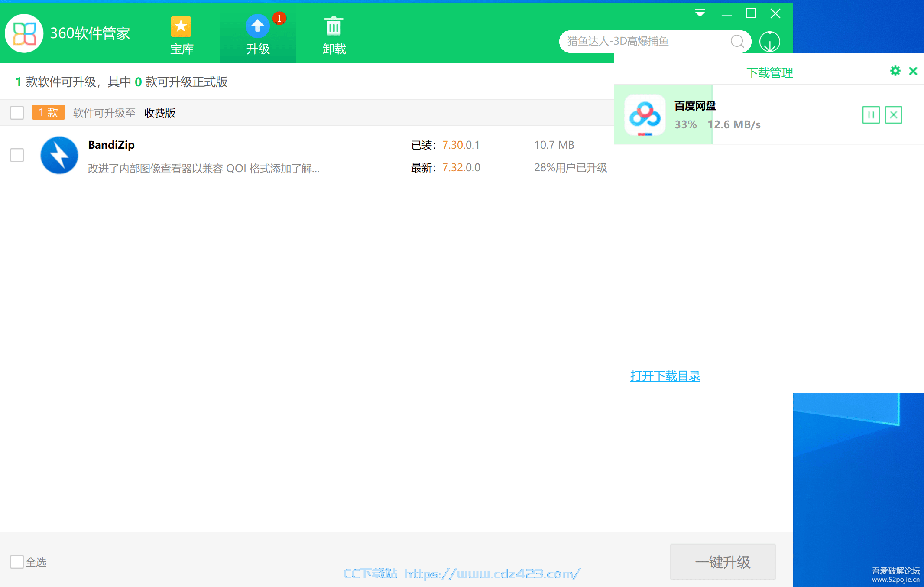
Task: Enable the 全选 checkbox
Action: click(17, 562)
